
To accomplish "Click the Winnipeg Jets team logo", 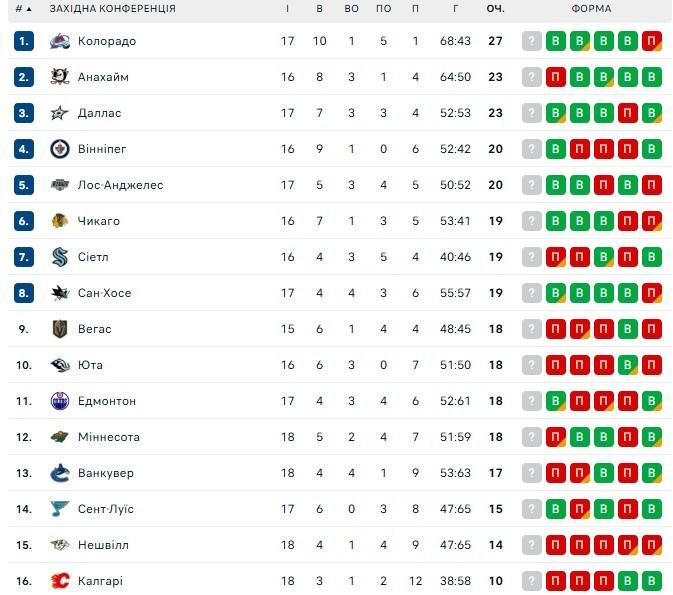I will (x=60, y=149).
